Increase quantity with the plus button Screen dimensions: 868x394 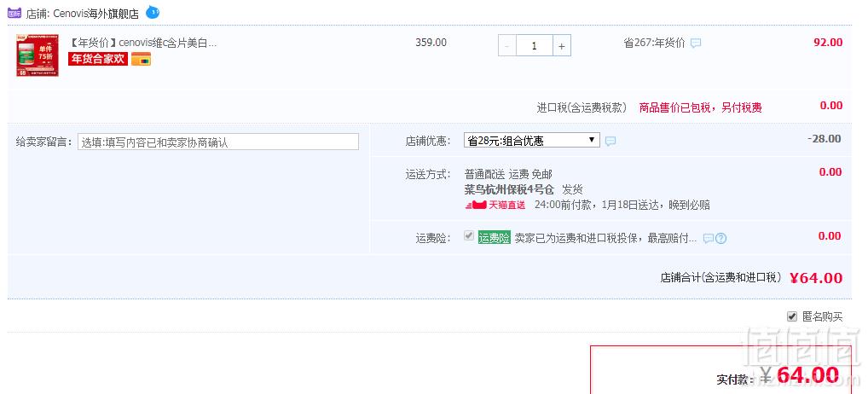pos(561,46)
